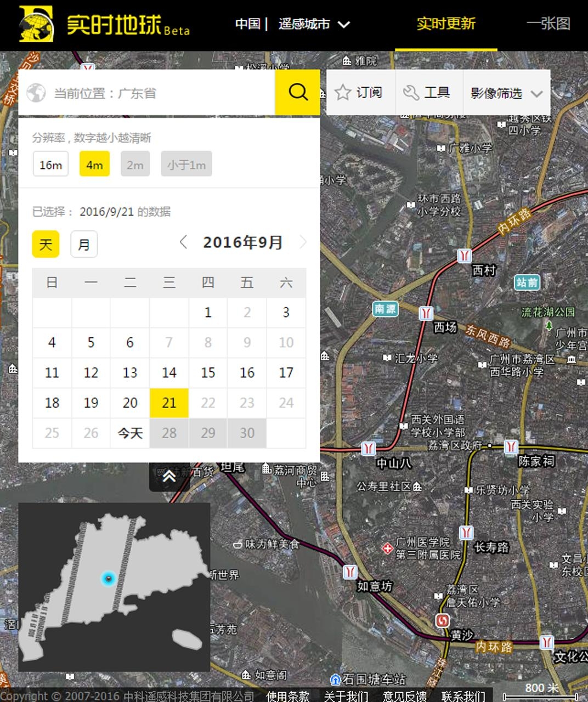
Task: Click the 实时地球 logo icon
Action: 36,24
